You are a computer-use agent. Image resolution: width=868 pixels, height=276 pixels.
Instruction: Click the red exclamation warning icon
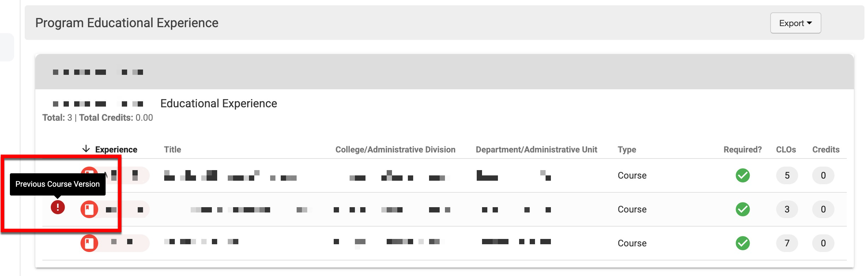click(x=58, y=207)
